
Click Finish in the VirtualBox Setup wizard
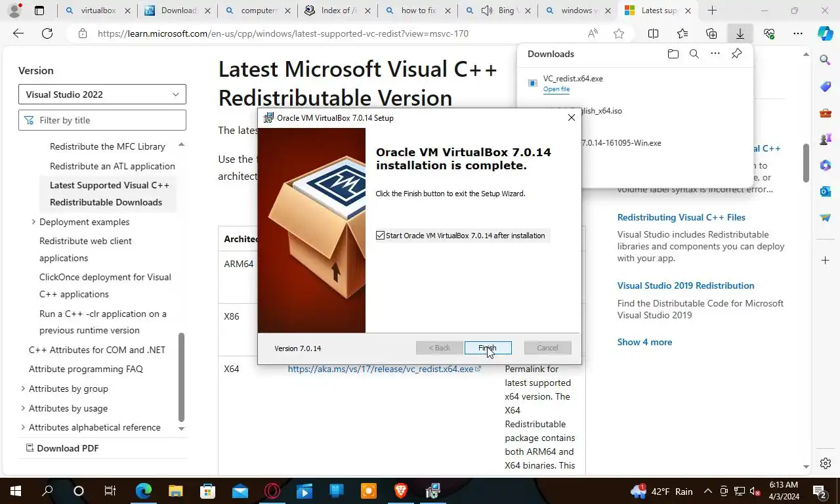(488, 348)
